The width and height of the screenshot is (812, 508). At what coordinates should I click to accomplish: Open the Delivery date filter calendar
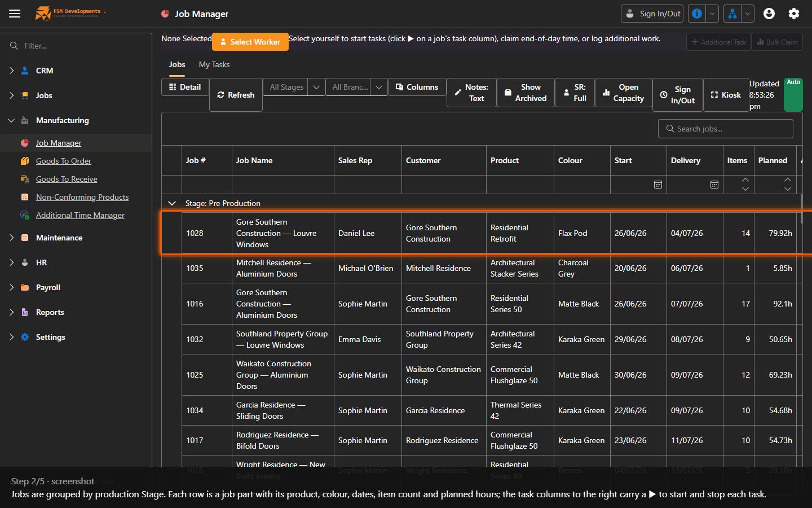[714, 185]
